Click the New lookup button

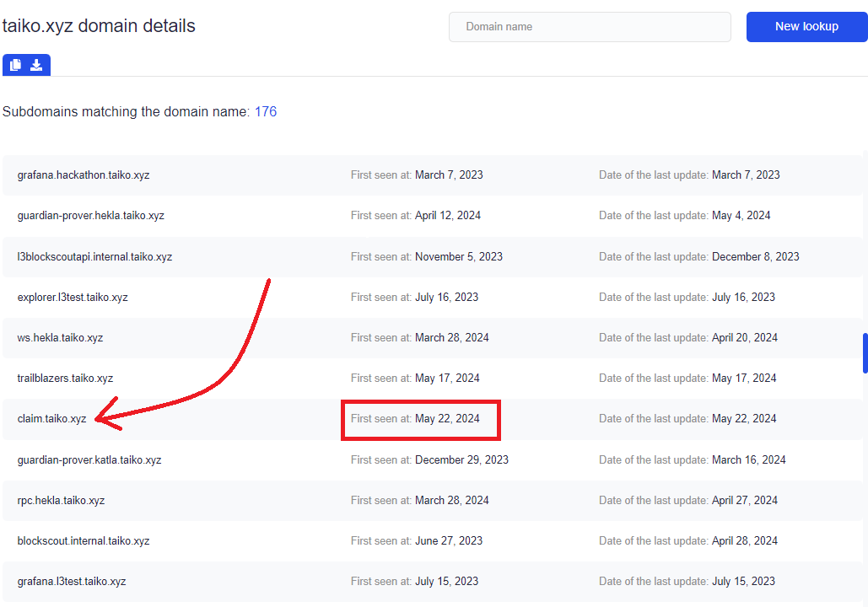pyautogui.click(x=806, y=27)
